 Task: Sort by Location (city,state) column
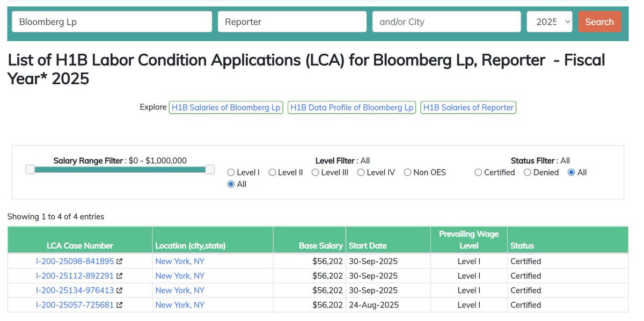213,239
